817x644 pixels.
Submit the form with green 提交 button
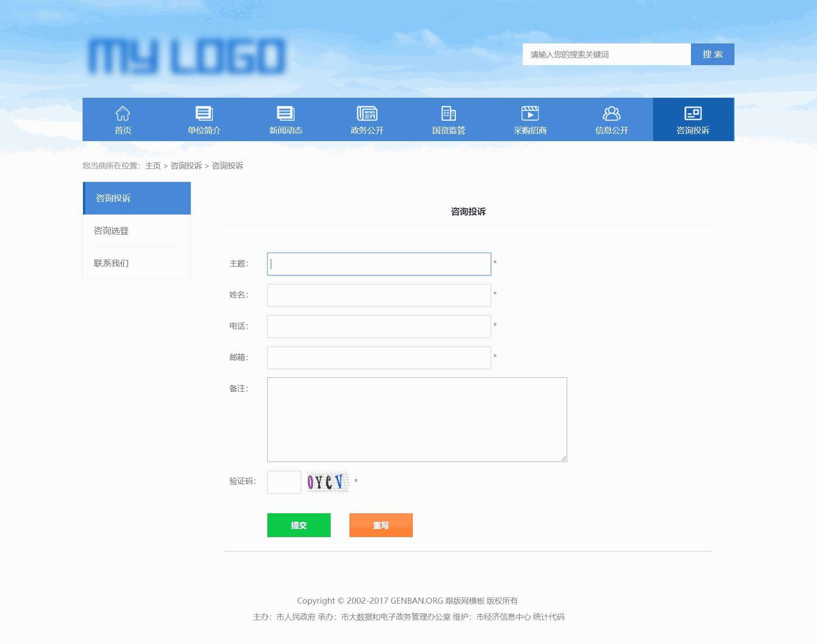[x=299, y=525]
